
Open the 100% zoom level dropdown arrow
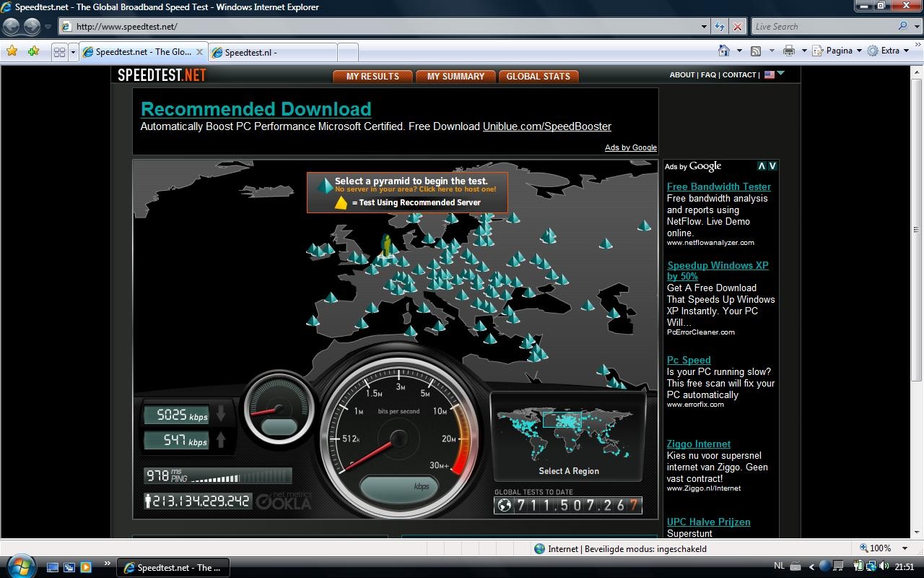[x=905, y=548]
